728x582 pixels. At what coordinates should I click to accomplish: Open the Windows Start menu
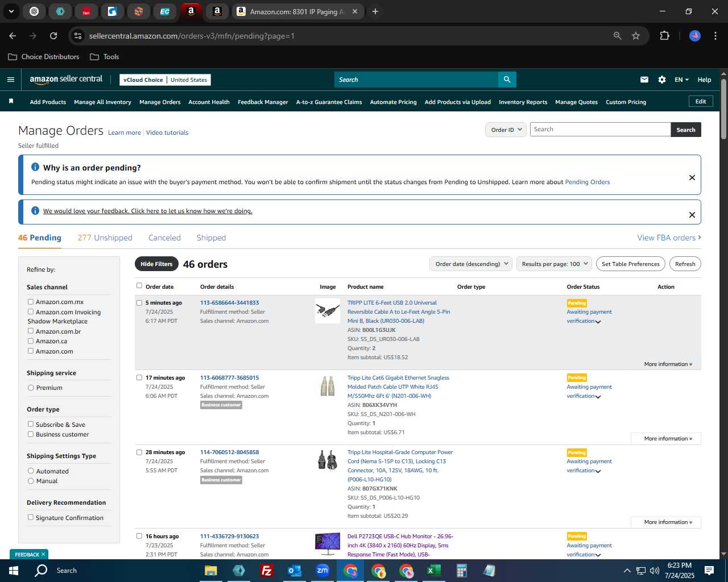tap(14, 571)
